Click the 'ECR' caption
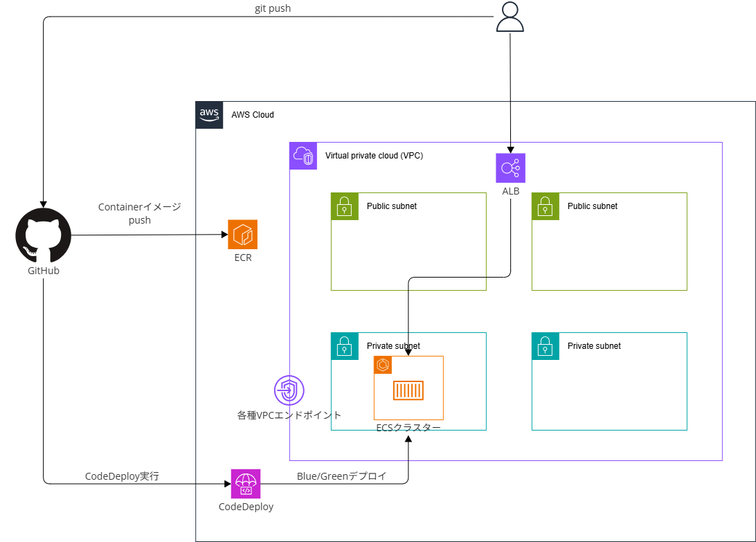Image resolution: width=756 pixels, height=542 pixels. click(x=243, y=258)
